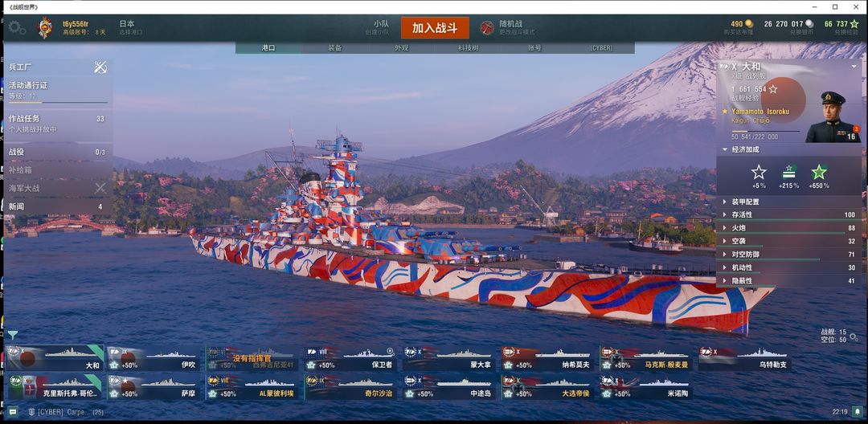This screenshot has width=868, height=424.
Task: Click the notification bell icon
Action: [x=857, y=412]
